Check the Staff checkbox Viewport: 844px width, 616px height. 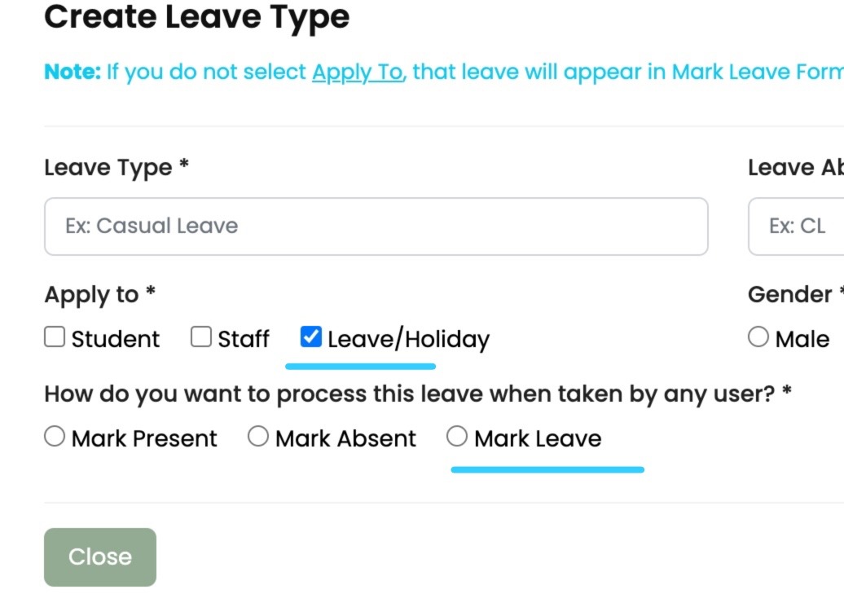200,337
